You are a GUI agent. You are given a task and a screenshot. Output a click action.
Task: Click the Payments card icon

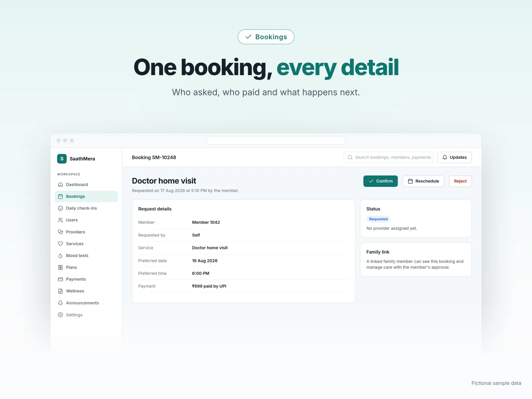pos(61,279)
